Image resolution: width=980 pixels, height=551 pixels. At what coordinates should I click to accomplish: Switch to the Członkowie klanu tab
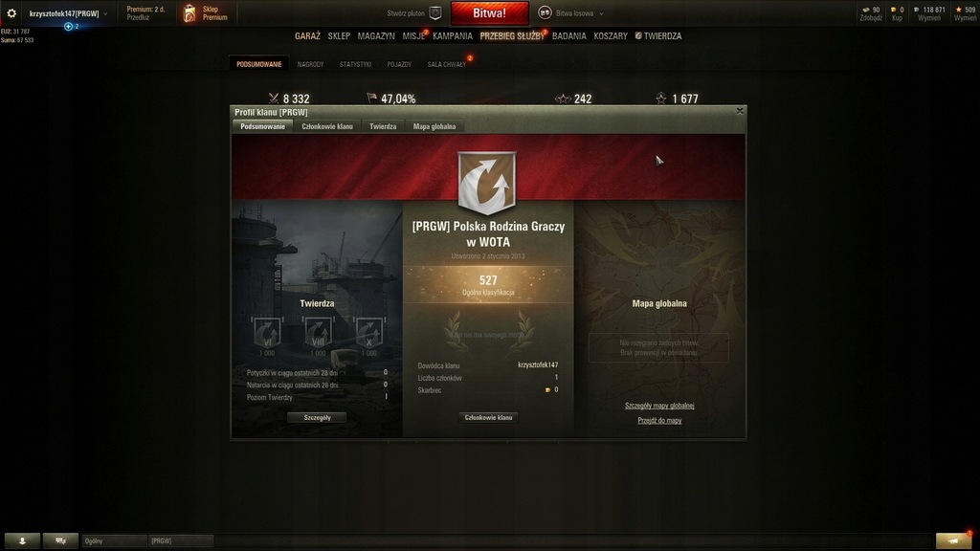pos(327,126)
